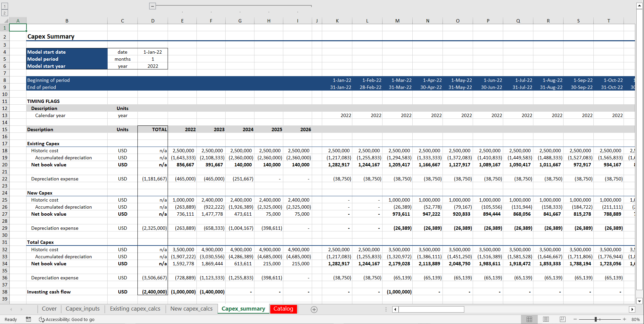Start macro recording via status bar icon
The width and height of the screenshot is (644, 324).
point(28,319)
